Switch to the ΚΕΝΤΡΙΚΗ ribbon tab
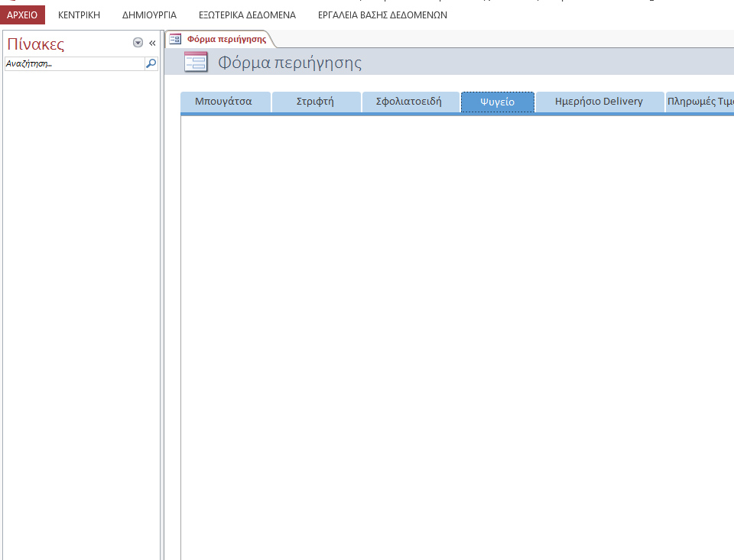The image size is (734, 560). click(79, 15)
